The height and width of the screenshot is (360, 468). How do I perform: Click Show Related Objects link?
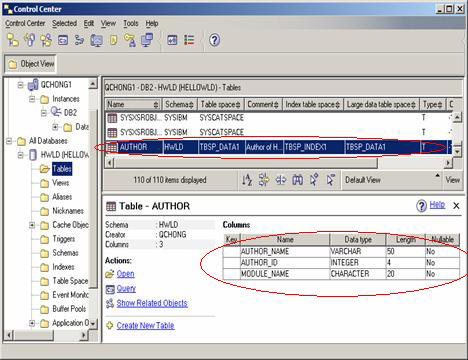pyautogui.click(x=152, y=303)
